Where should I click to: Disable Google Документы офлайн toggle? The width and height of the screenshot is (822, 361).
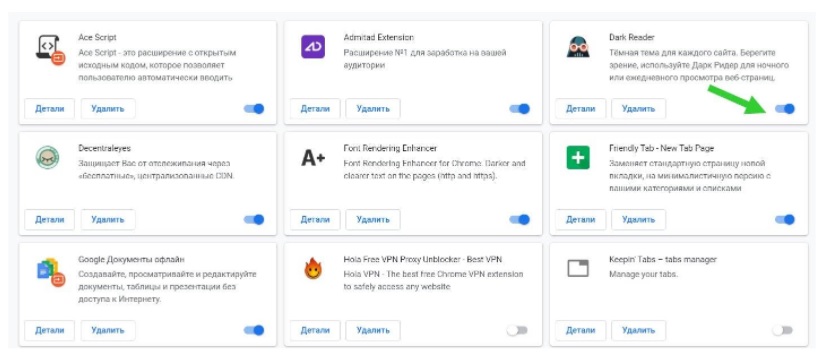(x=254, y=330)
